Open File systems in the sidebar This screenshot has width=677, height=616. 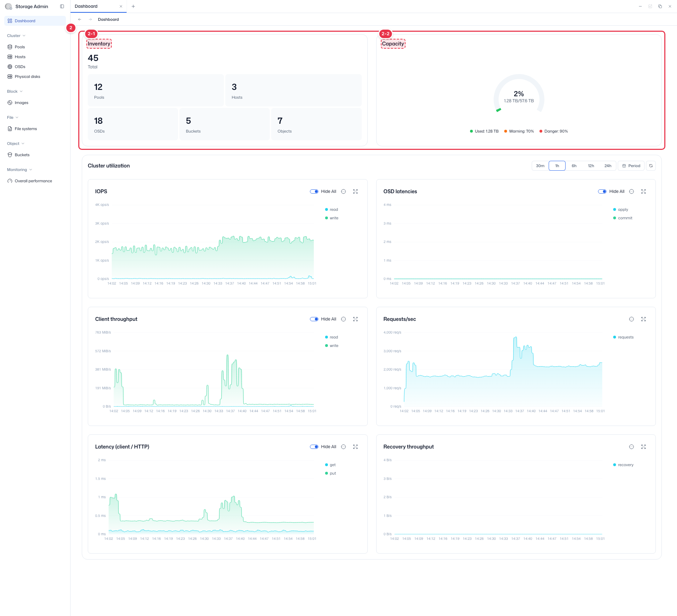point(35,129)
